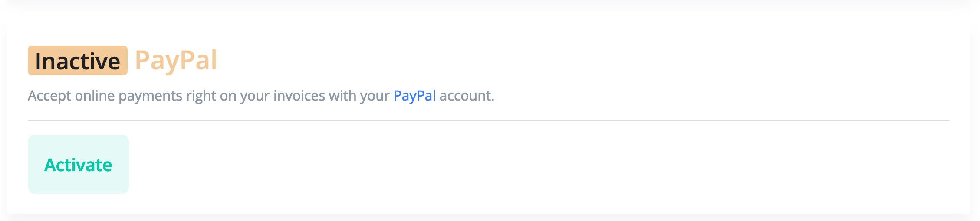Click the word 'Accept' in the description
This screenshot has width=980, height=221.
pos(49,96)
